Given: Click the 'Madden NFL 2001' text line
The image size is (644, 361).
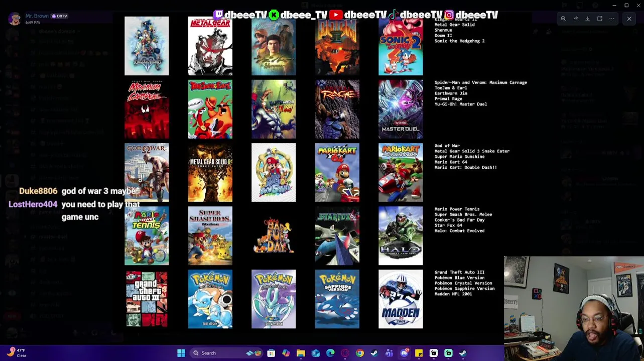Looking at the screenshot, I should [x=453, y=294].
